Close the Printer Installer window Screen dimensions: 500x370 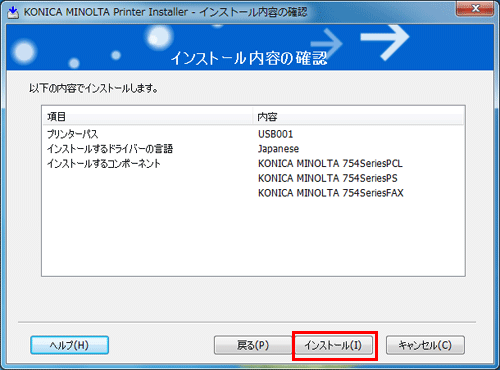click(x=475, y=9)
